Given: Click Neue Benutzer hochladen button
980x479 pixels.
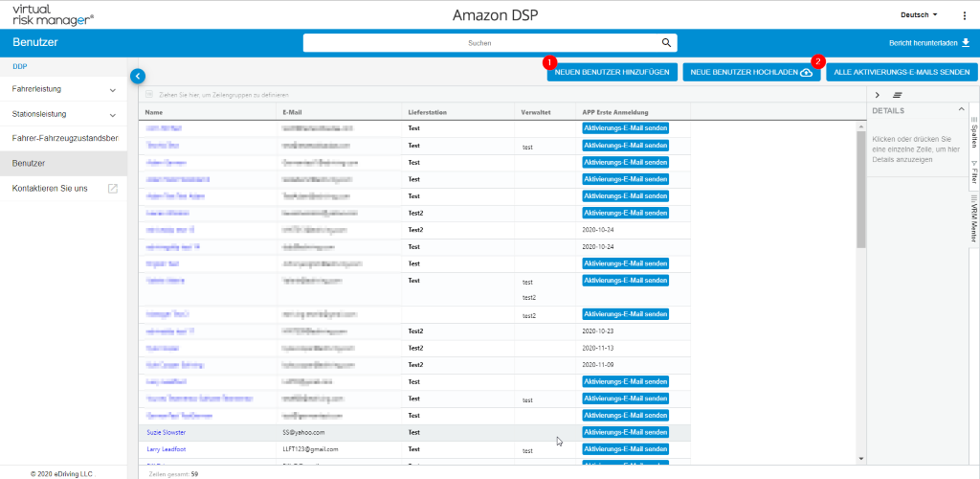Looking at the screenshot, I should tap(751, 73).
